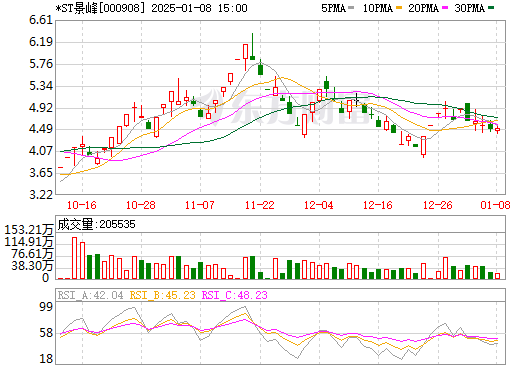The image size is (520, 365).
Task: Click the RSI_A:42.04 indicator label
Action: click(90, 295)
